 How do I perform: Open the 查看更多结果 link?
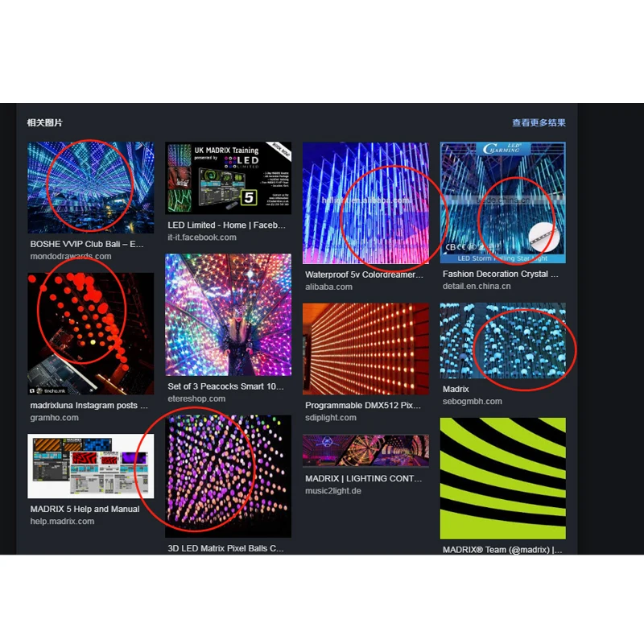tap(539, 123)
